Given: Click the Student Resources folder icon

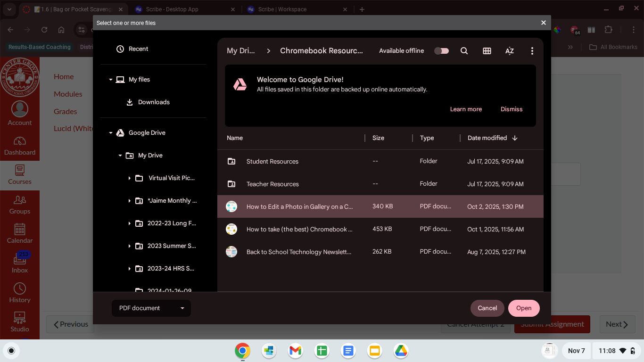Looking at the screenshot, I should (231, 161).
